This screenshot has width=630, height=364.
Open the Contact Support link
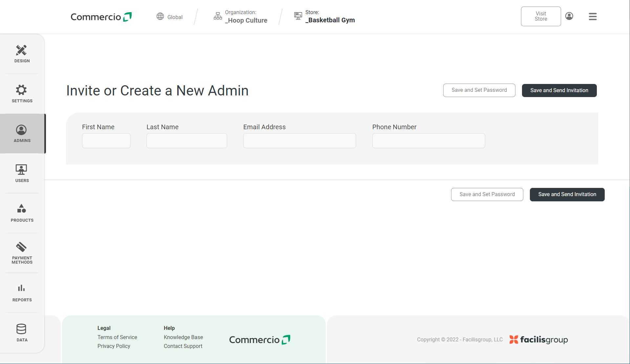(x=183, y=346)
